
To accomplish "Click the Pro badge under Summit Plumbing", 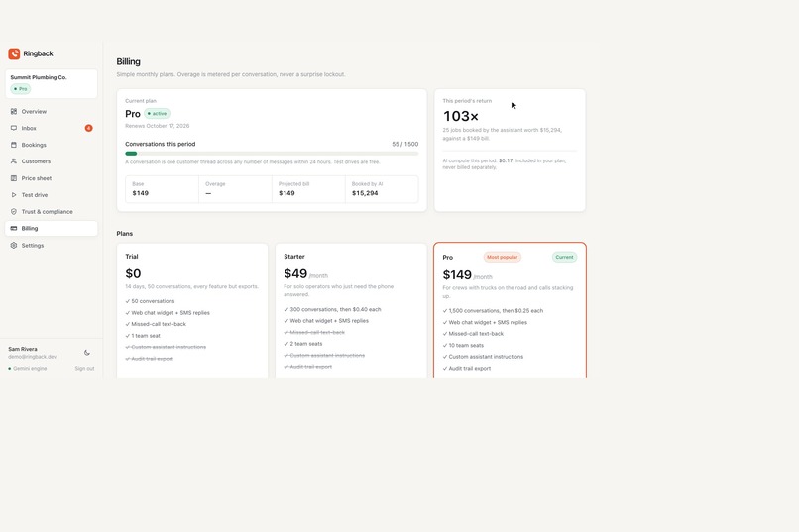I will pyautogui.click(x=21, y=88).
